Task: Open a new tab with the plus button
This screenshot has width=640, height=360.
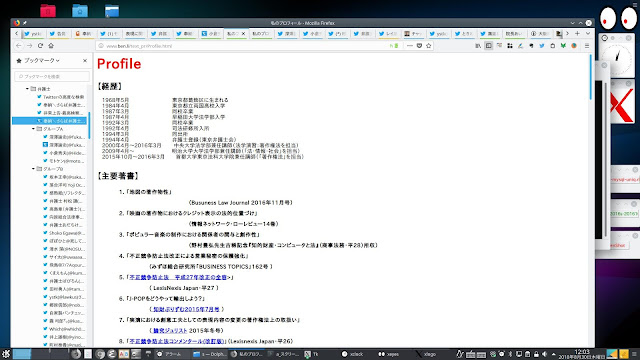Action: [x=577, y=33]
